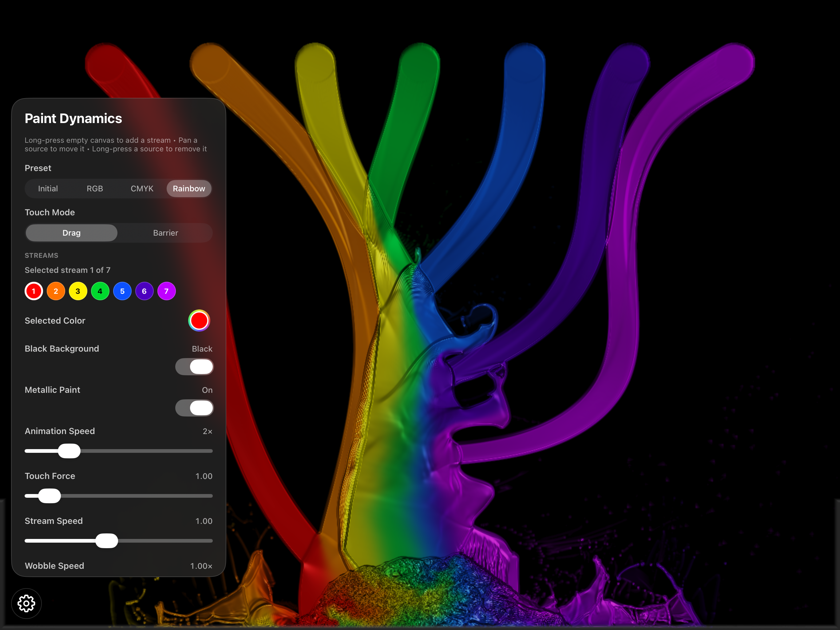Screen dimensions: 840x630
Task: Select yellow stream 3 circle
Action: click(x=78, y=291)
